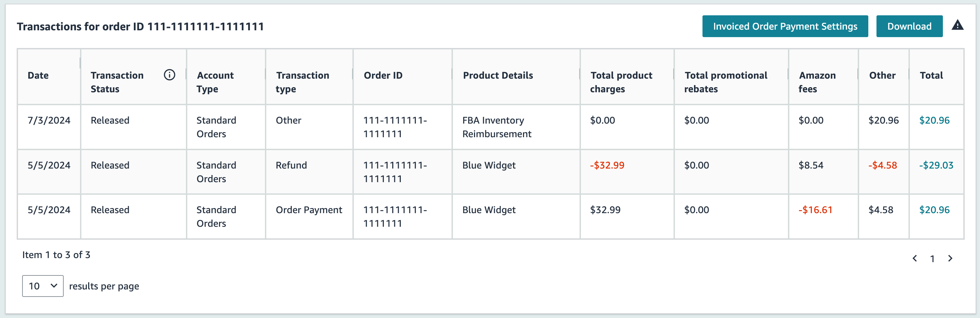Click the Amazon fees column header
The width and height of the screenshot is (980, 318).
[817, 82]
